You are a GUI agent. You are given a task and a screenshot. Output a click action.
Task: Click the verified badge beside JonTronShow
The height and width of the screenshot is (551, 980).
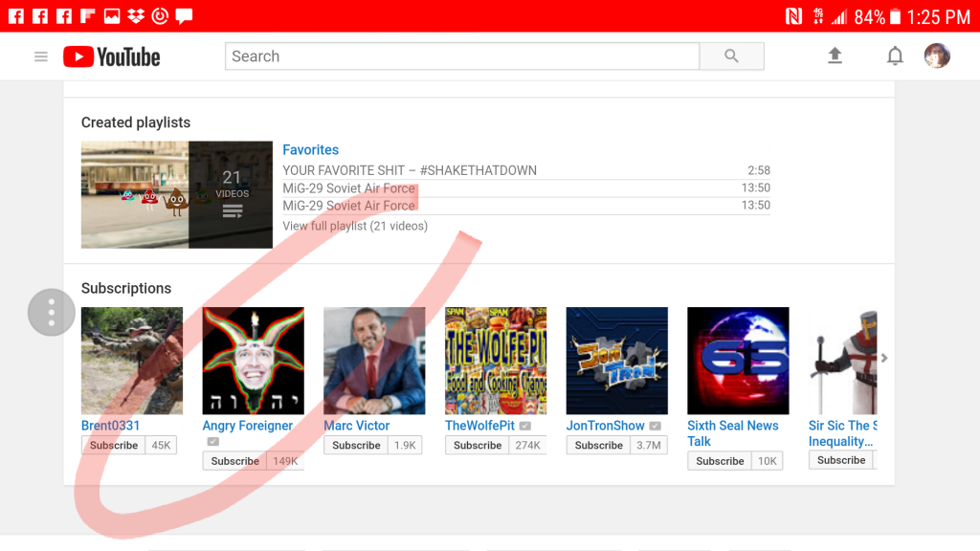655,426
